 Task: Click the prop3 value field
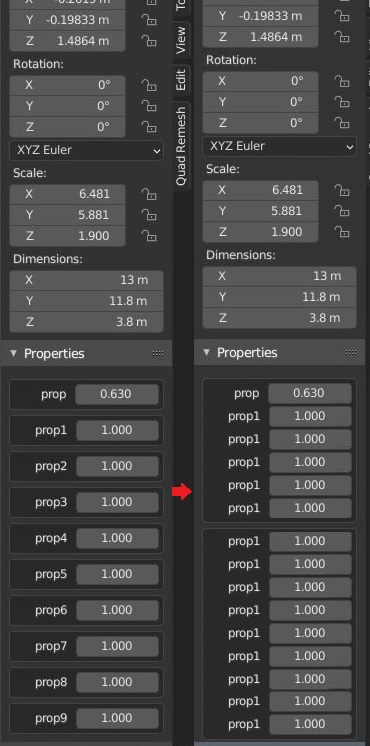coord(117,502)
